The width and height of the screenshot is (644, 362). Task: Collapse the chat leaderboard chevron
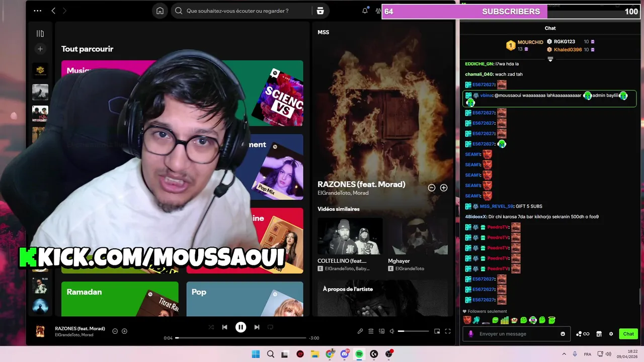click(550, 59)
